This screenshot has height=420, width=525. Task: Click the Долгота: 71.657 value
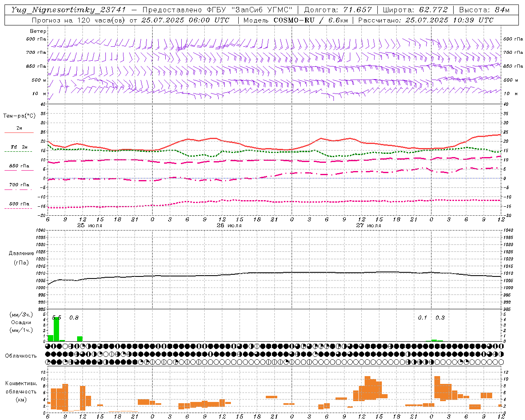coord(338,10)
